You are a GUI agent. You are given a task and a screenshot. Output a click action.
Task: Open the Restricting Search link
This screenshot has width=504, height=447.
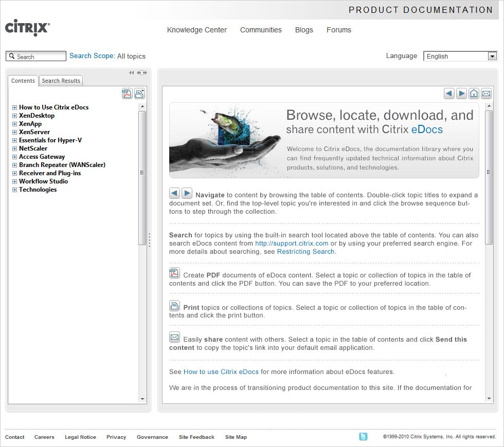(305, 251)
